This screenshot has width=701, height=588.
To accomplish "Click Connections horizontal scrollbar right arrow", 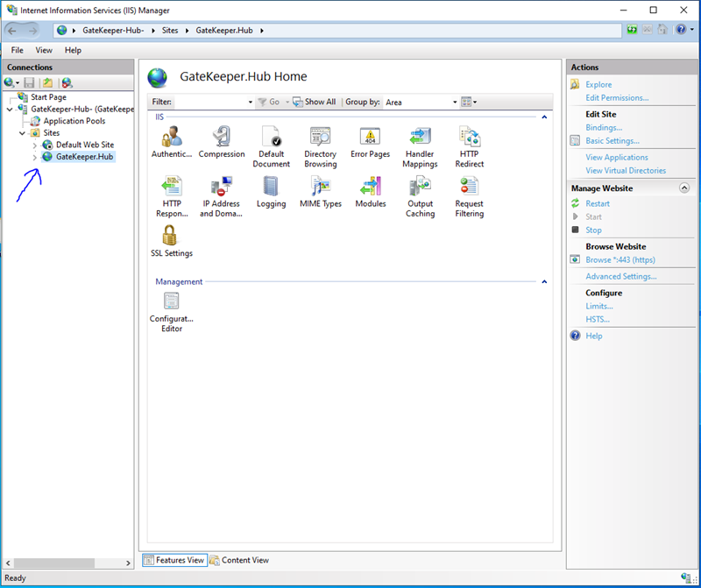I will [128, 563].
